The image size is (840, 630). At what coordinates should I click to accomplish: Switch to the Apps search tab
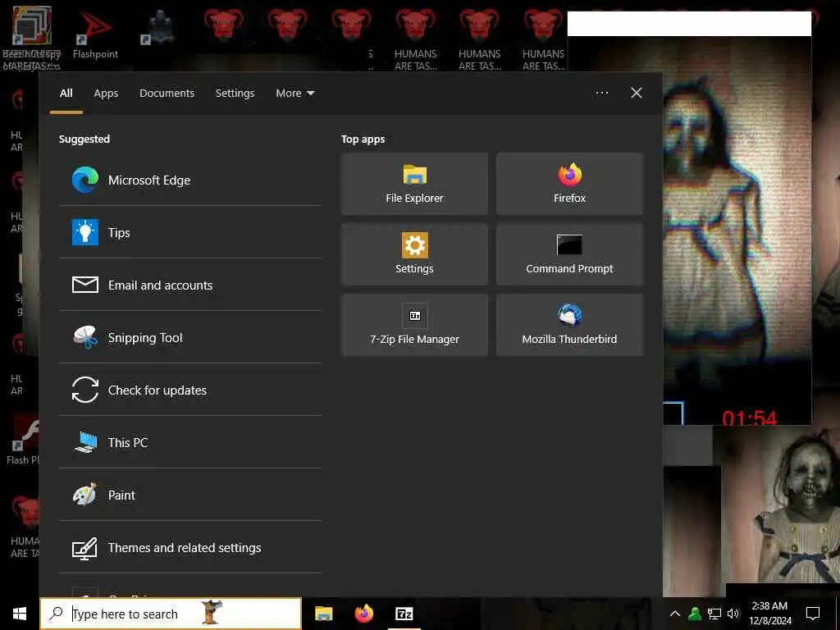(106, 94)
